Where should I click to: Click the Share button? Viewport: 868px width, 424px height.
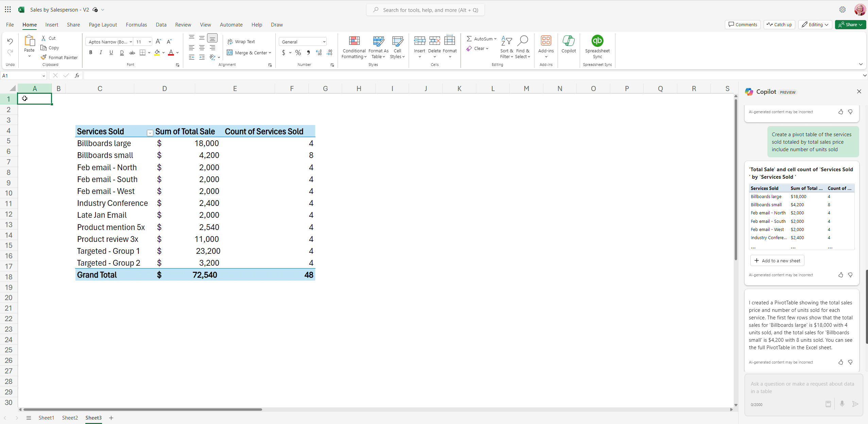pos(850,24)
